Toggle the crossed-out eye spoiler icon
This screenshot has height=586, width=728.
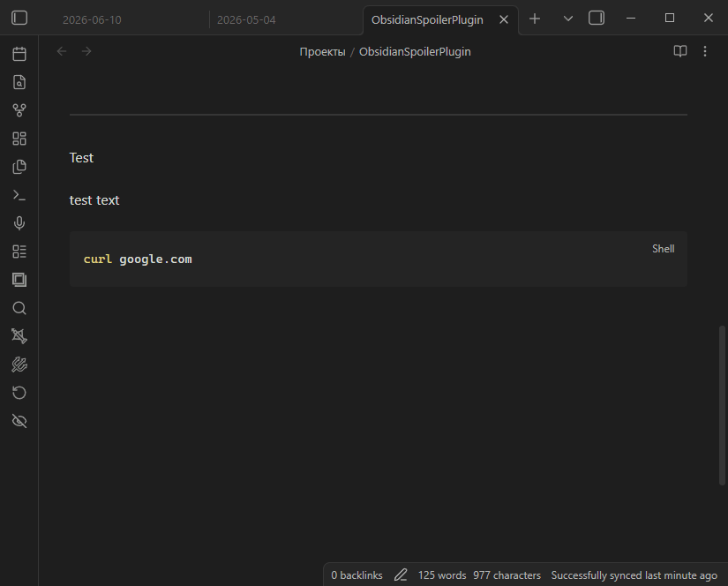click(19, 421)
